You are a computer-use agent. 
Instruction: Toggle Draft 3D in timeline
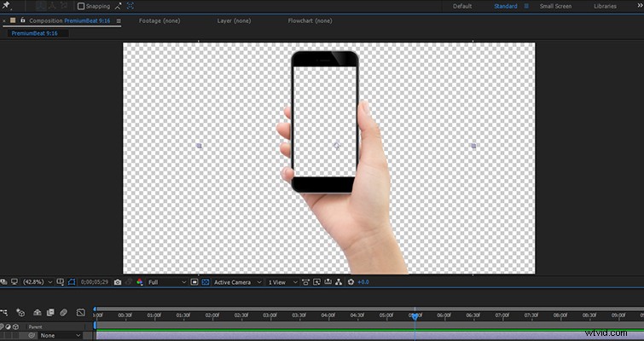click(x=20, y=313)
